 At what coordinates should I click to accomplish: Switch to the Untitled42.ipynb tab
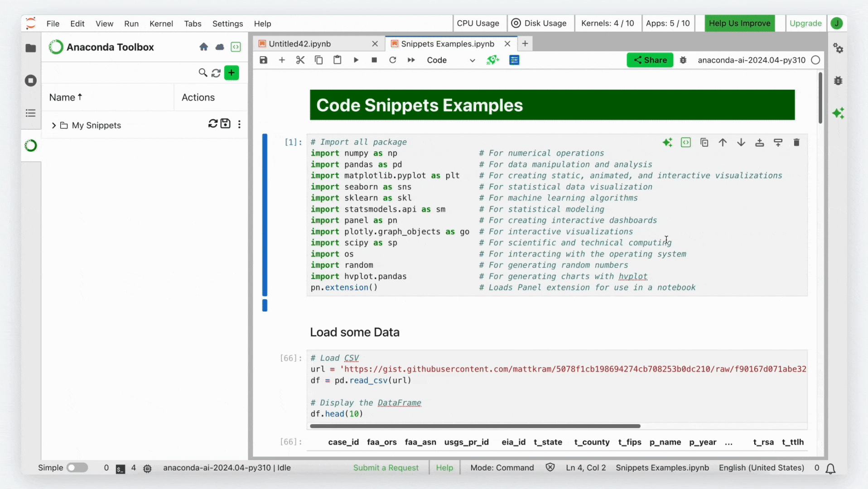299,44
